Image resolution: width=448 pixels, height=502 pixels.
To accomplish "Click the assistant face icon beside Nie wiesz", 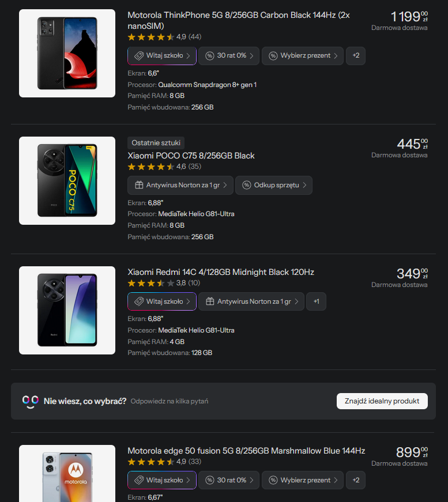I will coord(31,402).
